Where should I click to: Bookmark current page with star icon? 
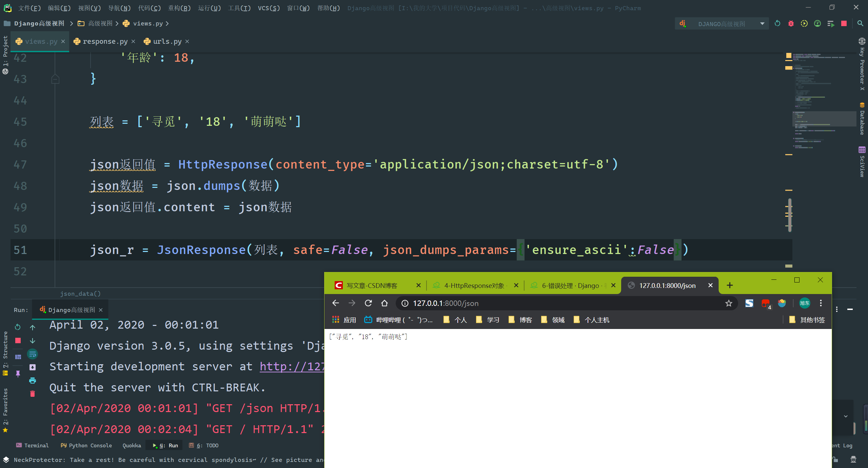(729, 303)
